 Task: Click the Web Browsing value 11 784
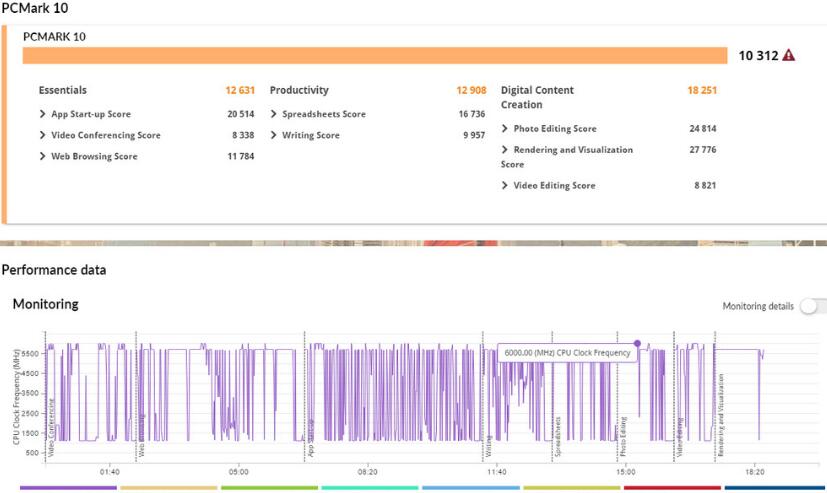coord(241,156)
